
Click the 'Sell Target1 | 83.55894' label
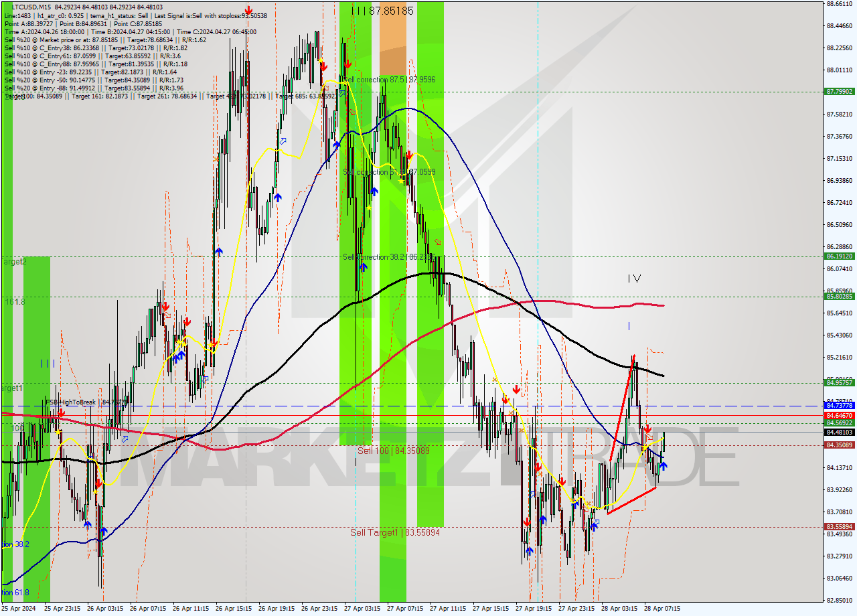(x=395, y=532)
